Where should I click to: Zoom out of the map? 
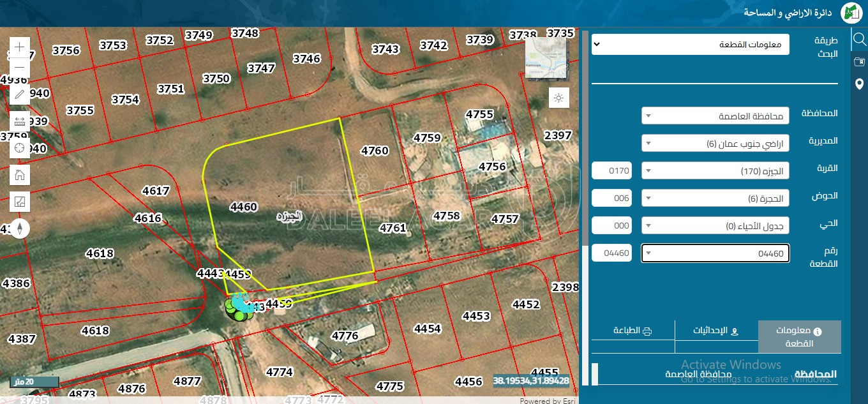[20, 67]
